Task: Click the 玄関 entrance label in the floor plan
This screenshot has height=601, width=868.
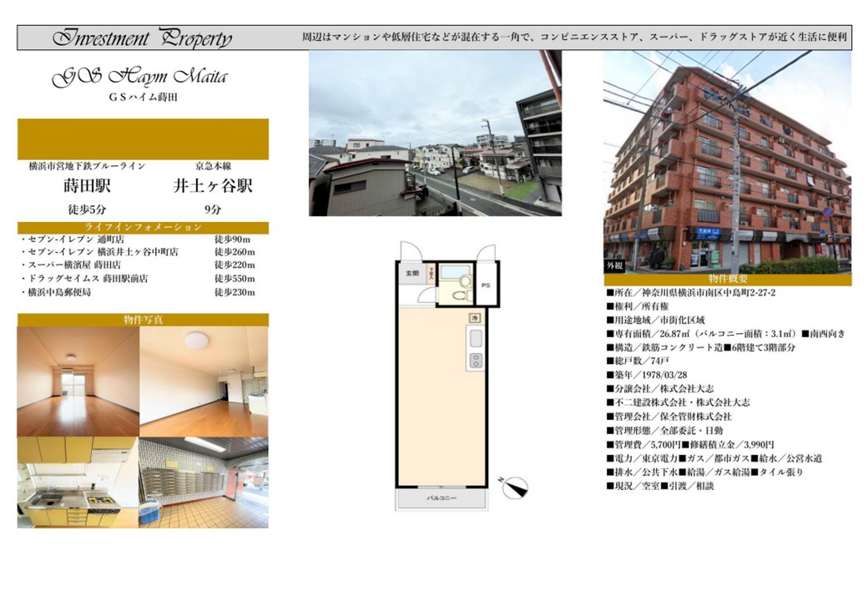Action: pos(412,273)
